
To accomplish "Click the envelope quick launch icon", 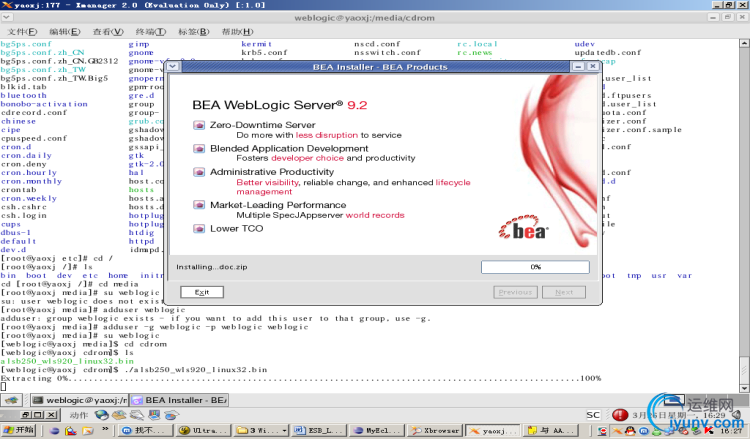I will click(88, 431).
